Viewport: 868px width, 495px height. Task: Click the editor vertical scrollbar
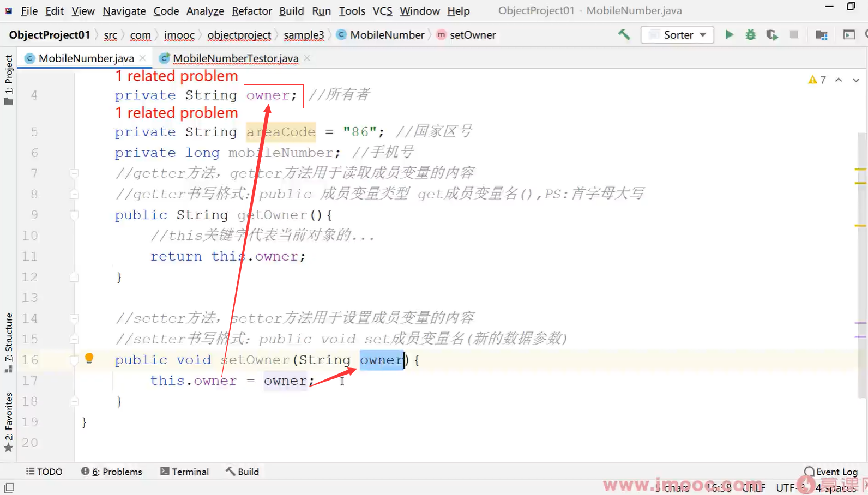pyautogui.click(x=863, y=262)
